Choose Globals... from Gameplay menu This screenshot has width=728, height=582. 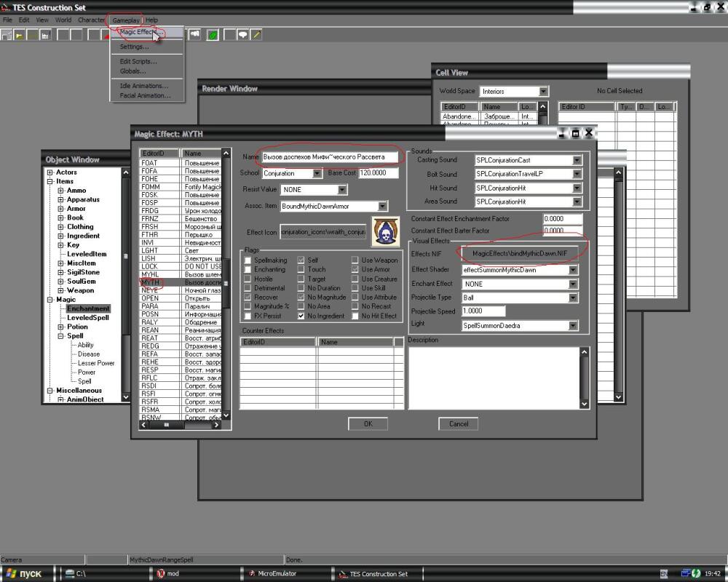(132, 71)
